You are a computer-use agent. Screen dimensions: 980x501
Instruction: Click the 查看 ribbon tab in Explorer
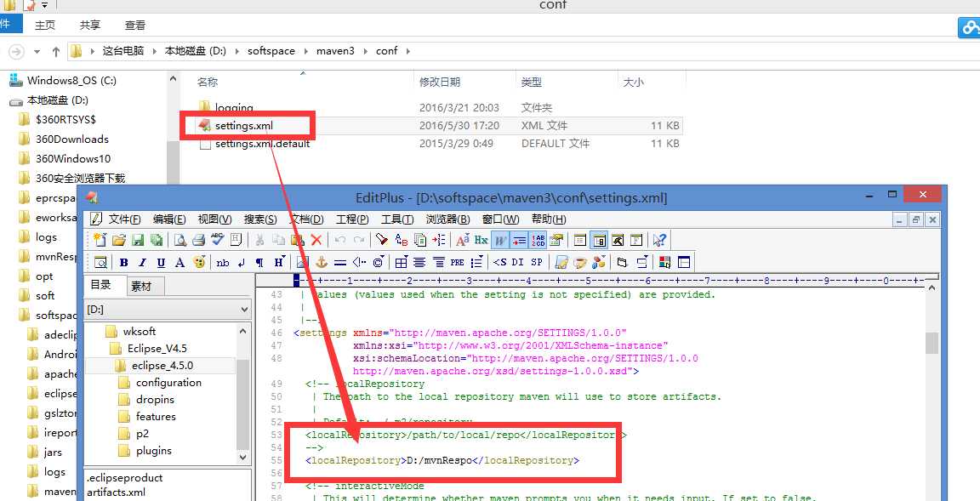[135, 25]
